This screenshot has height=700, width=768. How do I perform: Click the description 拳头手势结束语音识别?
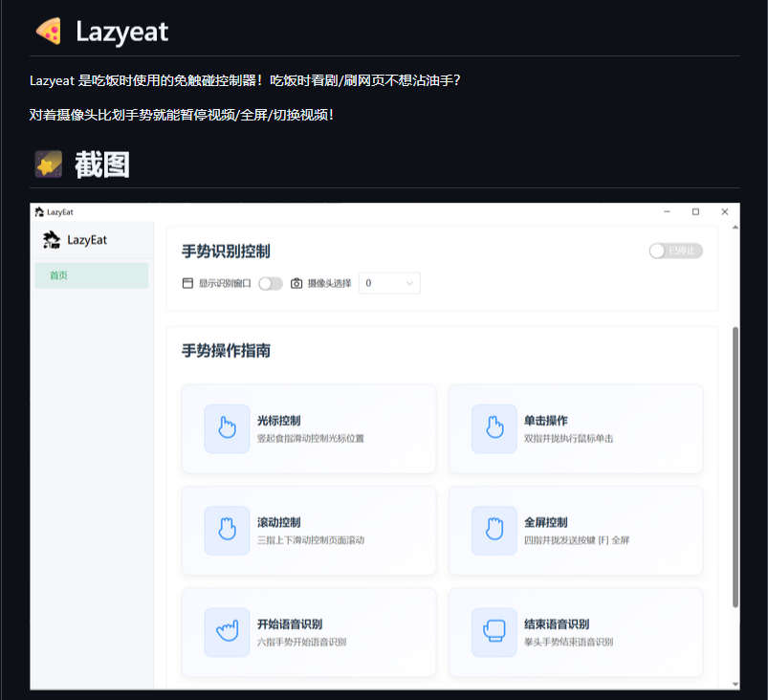(x=569, y=643)
